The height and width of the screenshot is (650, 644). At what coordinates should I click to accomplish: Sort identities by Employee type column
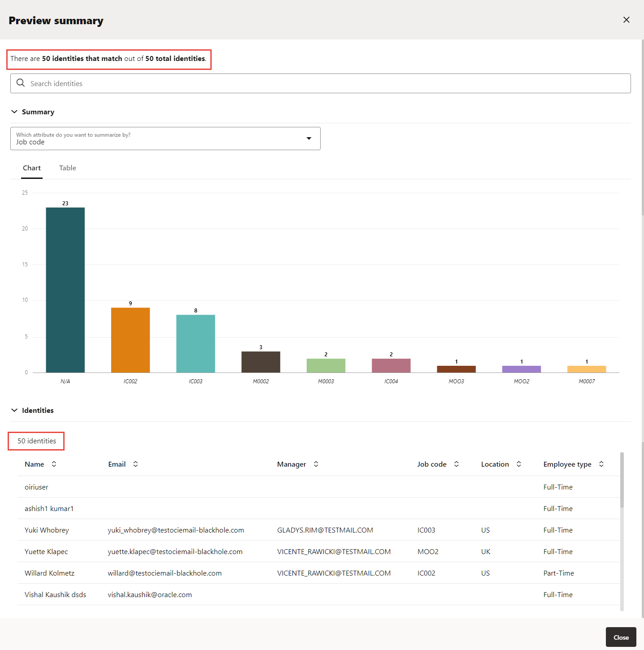601,464
